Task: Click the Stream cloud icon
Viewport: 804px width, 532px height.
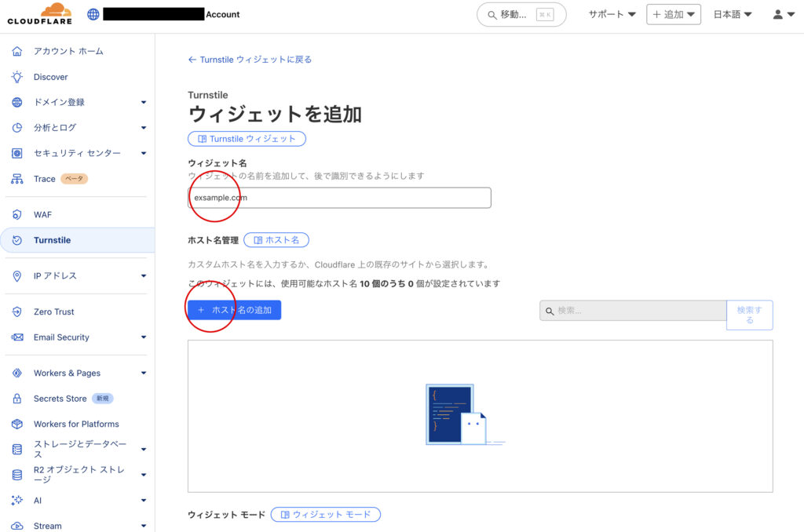Action: click(17, 526)
